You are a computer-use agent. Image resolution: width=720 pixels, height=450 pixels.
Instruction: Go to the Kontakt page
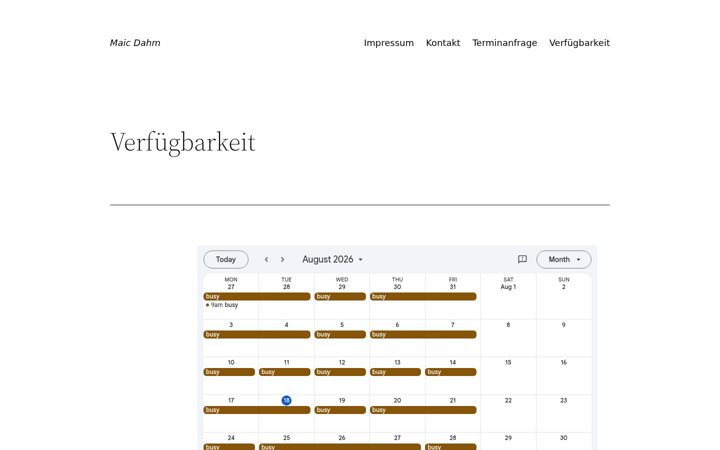tap(443, 43)
